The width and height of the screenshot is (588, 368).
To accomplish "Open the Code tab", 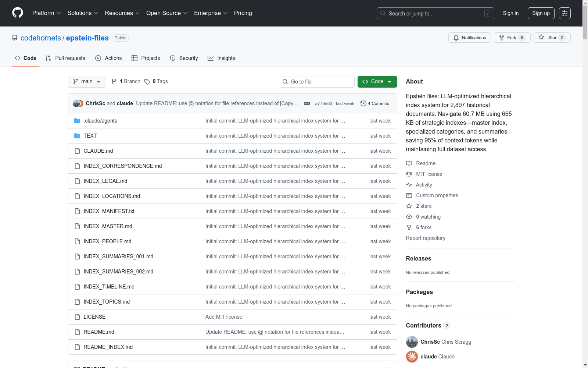I will point(26,58).
